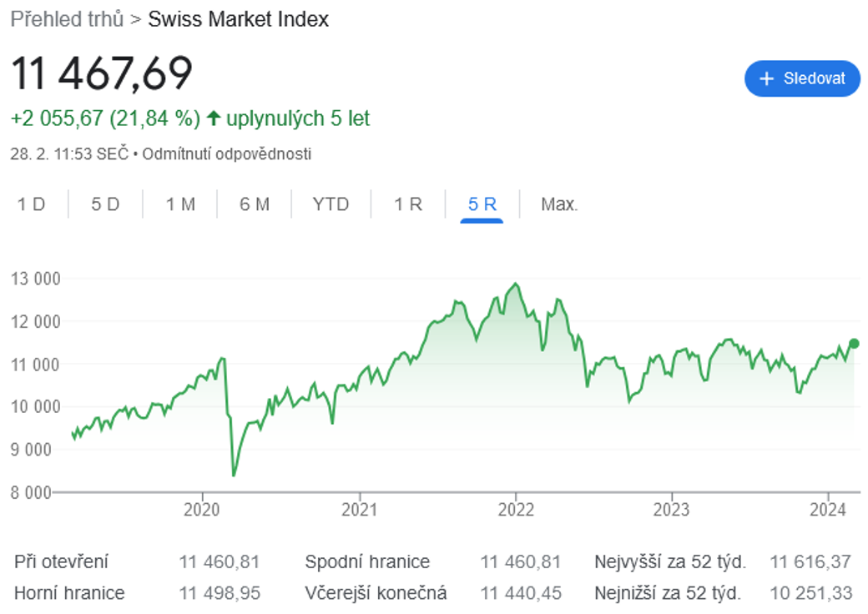Open the Odmítnutí odpovědnosti disclaimer link
The width and height of the screenshot is (868, 614).
[226, 153]
